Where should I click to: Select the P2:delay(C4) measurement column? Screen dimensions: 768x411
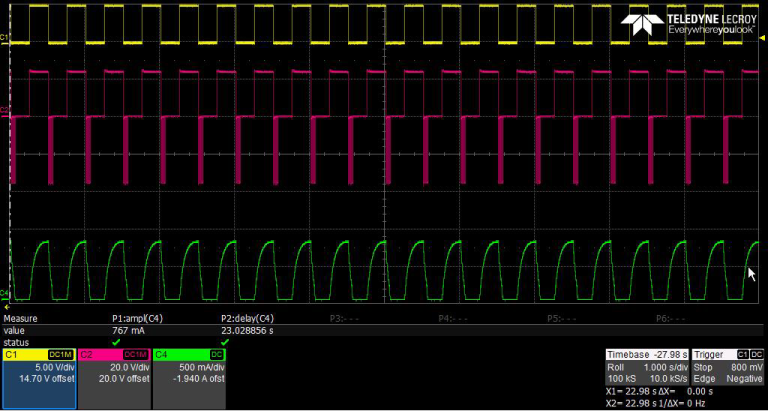pos(247,318)
